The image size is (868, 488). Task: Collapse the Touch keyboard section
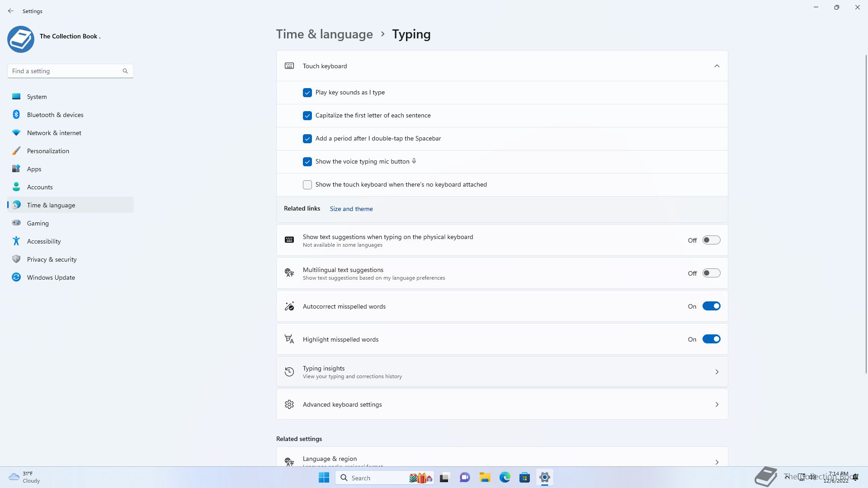click(717, 66)
